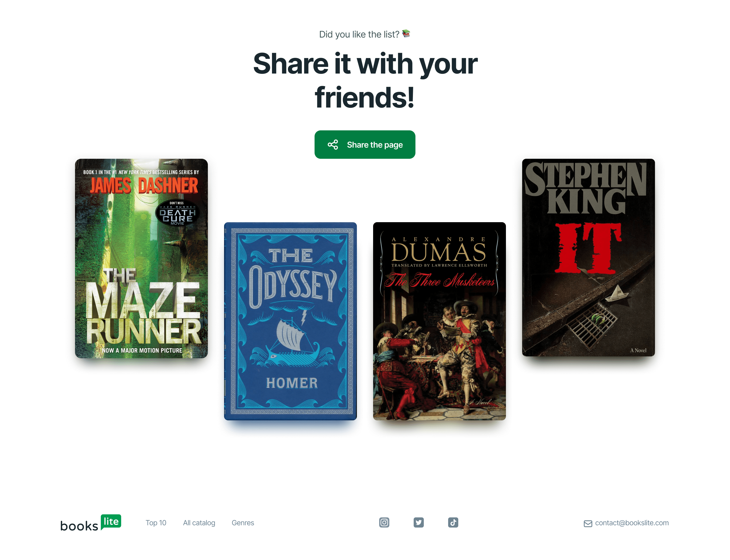Click the green lite badge on the logo

111,521
